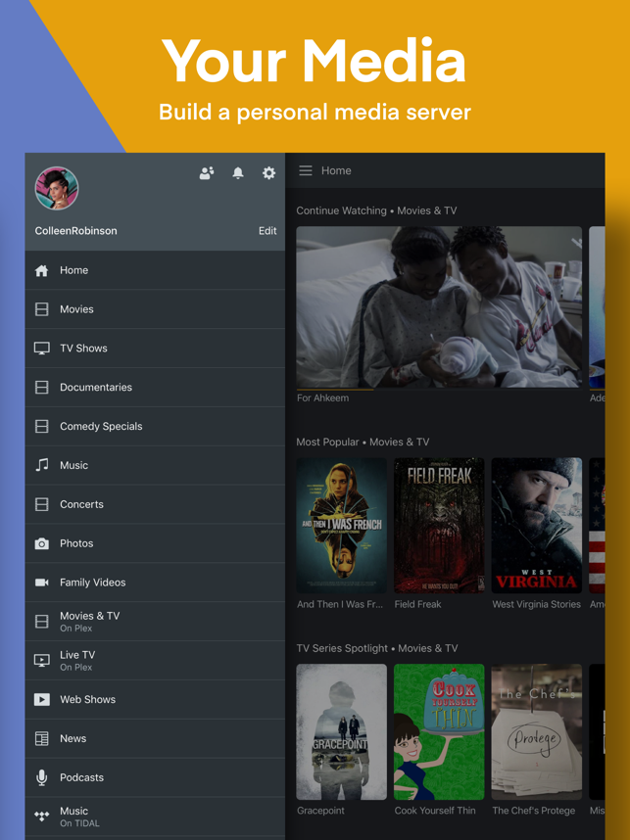Image resolution: width=630 pixels, height=840 pixels.
Task: Click the TIDAL logo icon
Action: pyautogui.click(x=42, y=817)
